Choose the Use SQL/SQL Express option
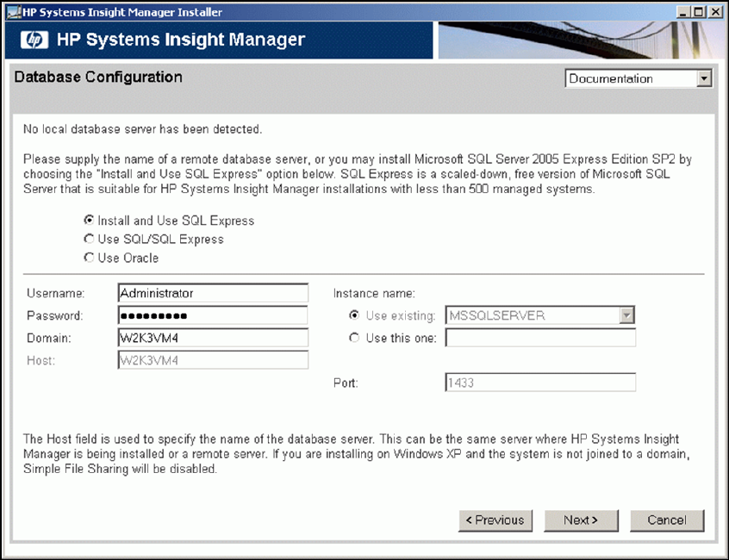This screenshot has width=729, height=560. click(88, 240)
